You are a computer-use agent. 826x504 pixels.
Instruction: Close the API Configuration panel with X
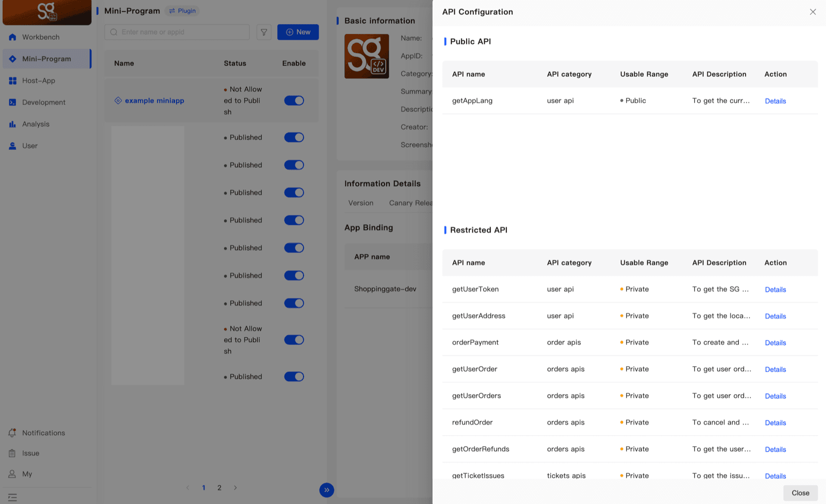(813, 12)
